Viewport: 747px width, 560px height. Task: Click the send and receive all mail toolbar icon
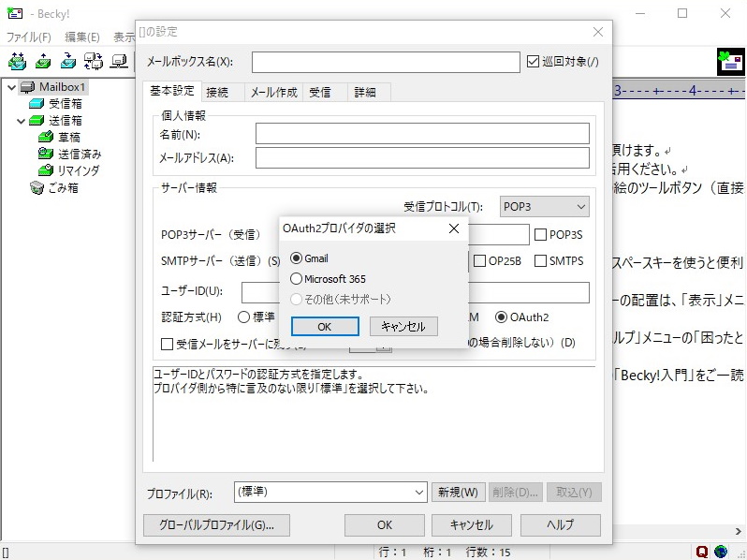[17, 61]
